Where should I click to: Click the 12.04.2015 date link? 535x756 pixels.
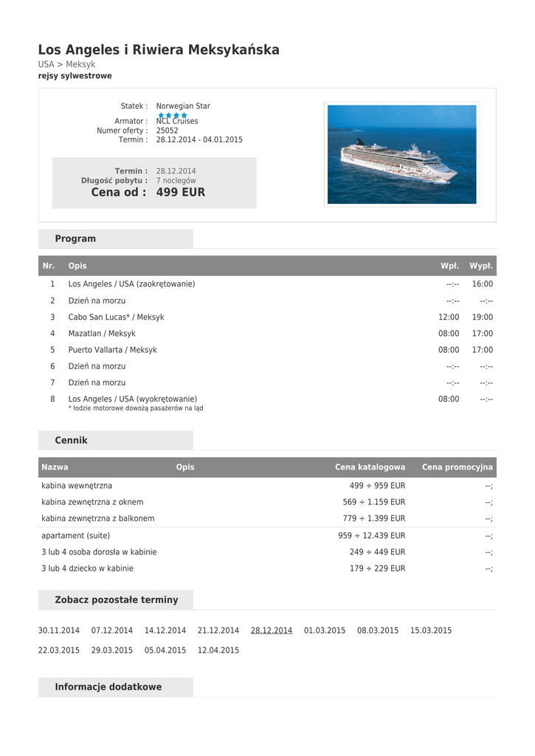(x=218, y=650)
